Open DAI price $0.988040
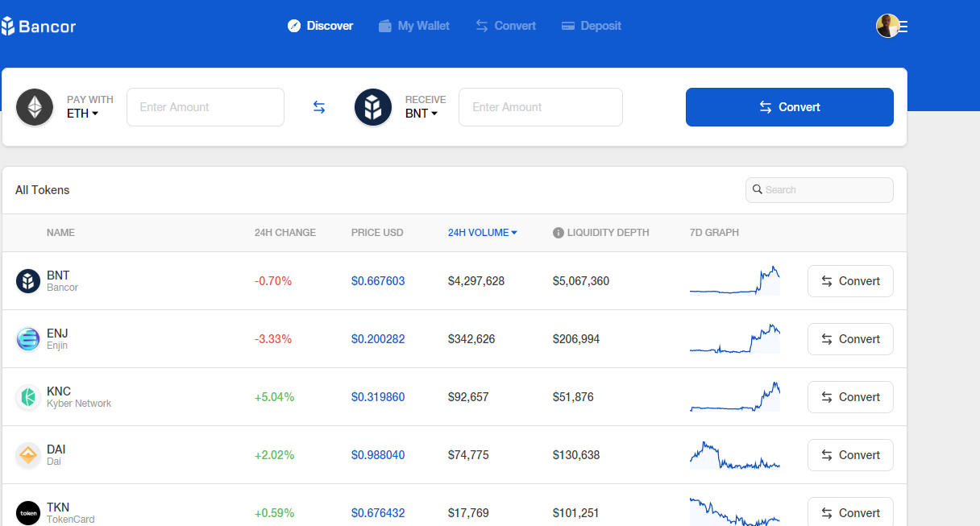This screenshot has width=980, height=526. coord(378,455)
